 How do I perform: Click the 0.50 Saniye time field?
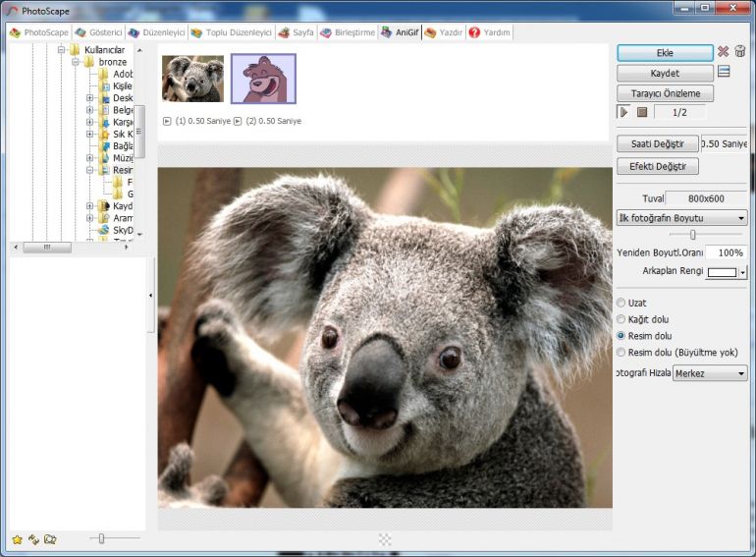click(724, 143)
